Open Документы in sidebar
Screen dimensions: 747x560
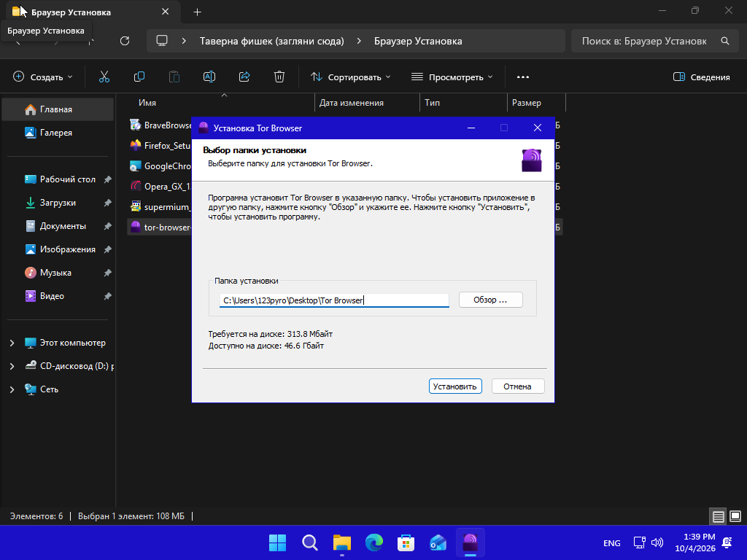(58, 226)
